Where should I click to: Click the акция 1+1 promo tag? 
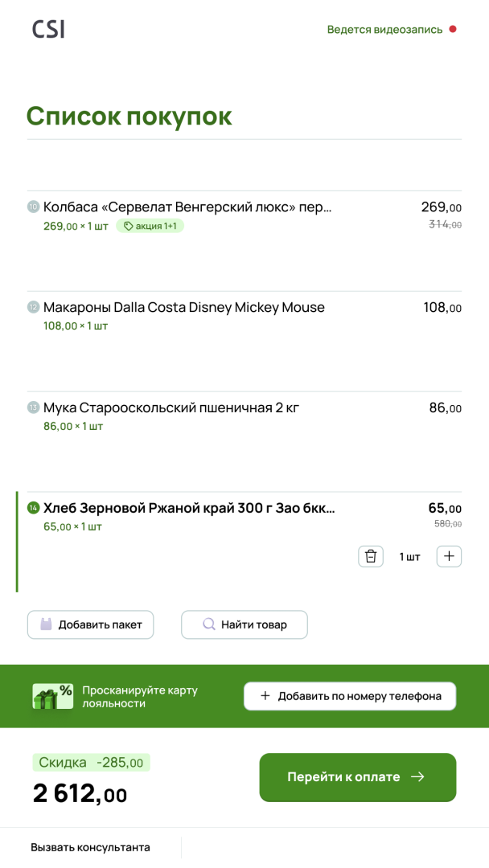(150, 226)
